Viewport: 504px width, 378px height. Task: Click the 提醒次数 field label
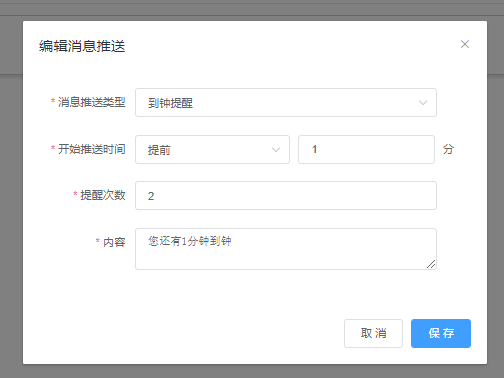coord(103,195)
